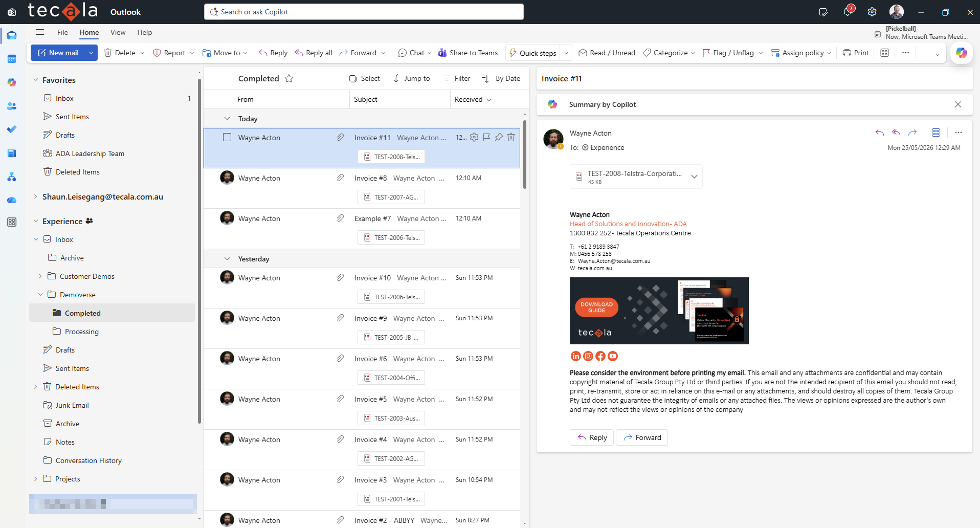This screenshot has width=980, height=528.
Task: Close the Summary by Copilot panel
Action: 958,104
